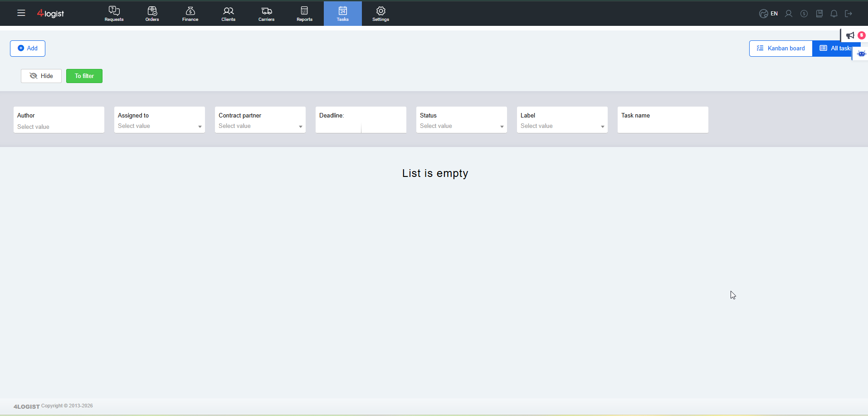Open the Settings tab
The width and height of the screenshot is (868, 416).
381,14
